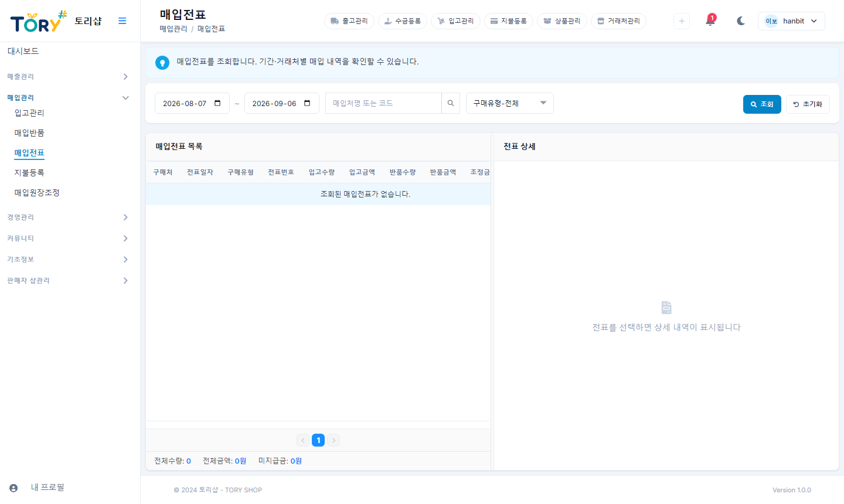
Task: Click the end date field 2026-09-06
Action: pyautogui.click(x=282, y=103)
